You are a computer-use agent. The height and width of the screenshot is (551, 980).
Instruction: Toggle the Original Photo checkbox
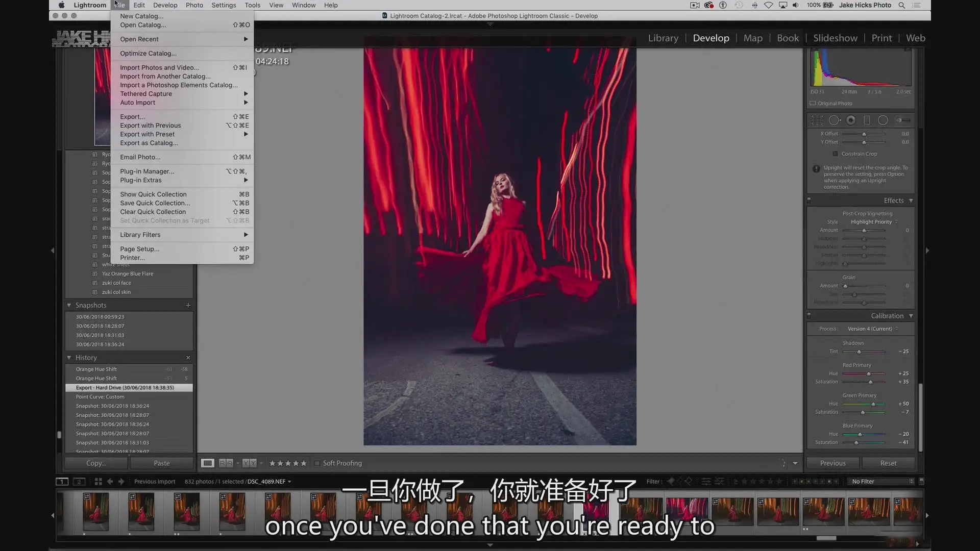tap(813, 104)
